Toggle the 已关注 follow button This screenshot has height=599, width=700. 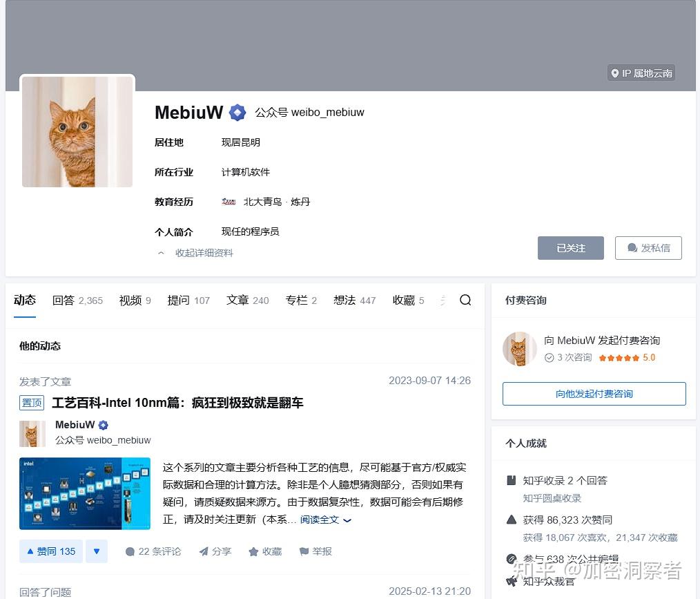pos(570,248)
